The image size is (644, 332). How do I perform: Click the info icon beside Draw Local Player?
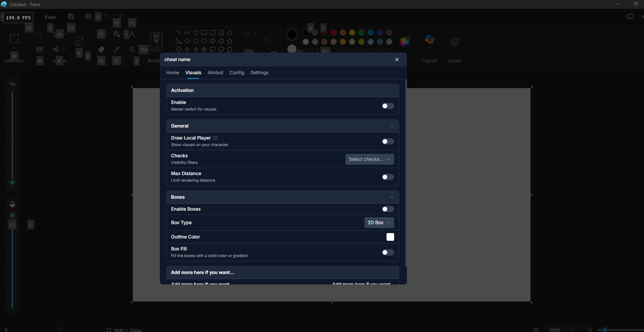[215, 138]
